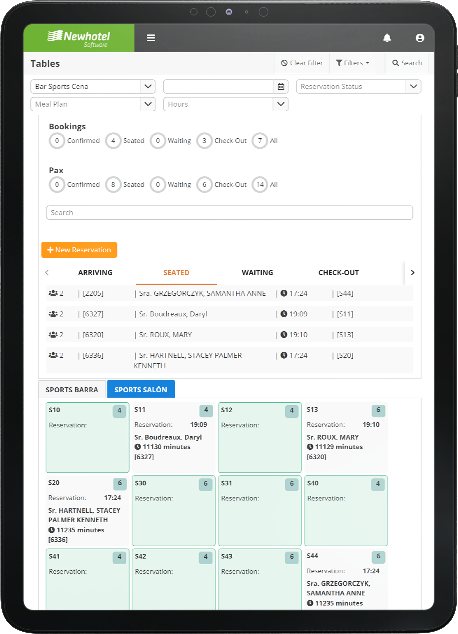Select table S12 card
458x634 pixels.
[260, 437]
